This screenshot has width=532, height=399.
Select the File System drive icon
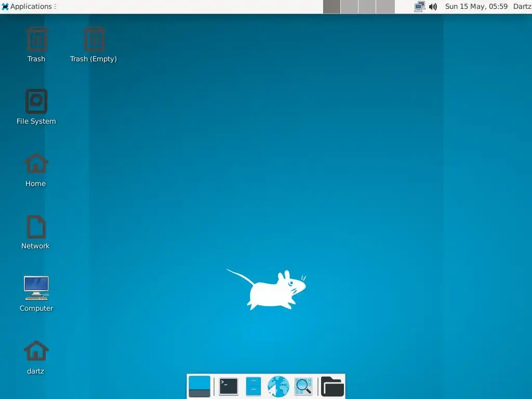click(36, 101)
